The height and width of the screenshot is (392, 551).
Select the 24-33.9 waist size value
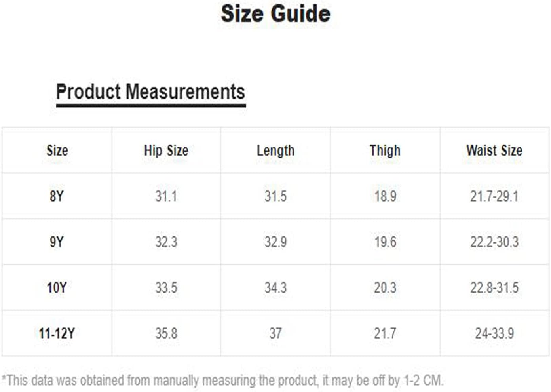494,333
